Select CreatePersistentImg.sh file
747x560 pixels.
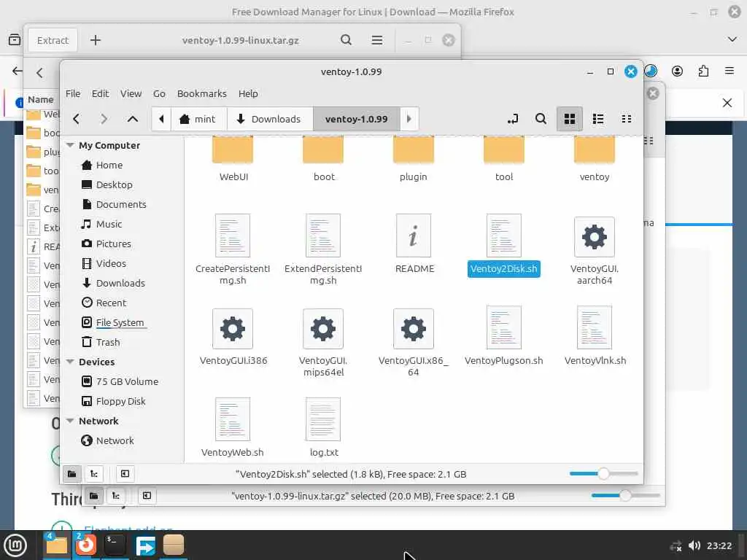coord(233,249)
